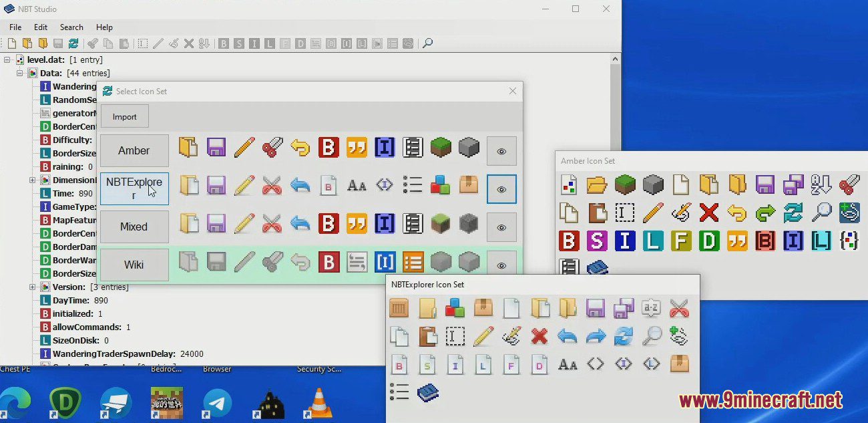Add an Int tag with the I icon
The width and height of the screenshot is (868, 423).
254,43
